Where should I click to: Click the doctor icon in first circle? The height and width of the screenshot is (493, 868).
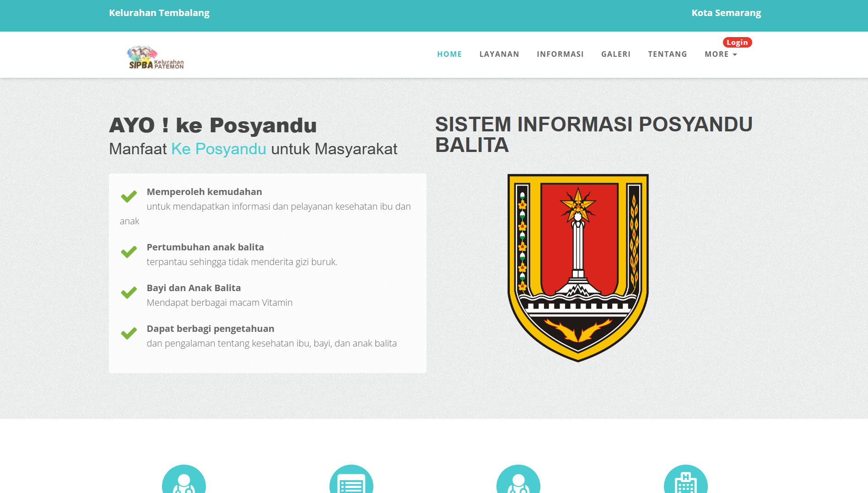coord(184,479)
